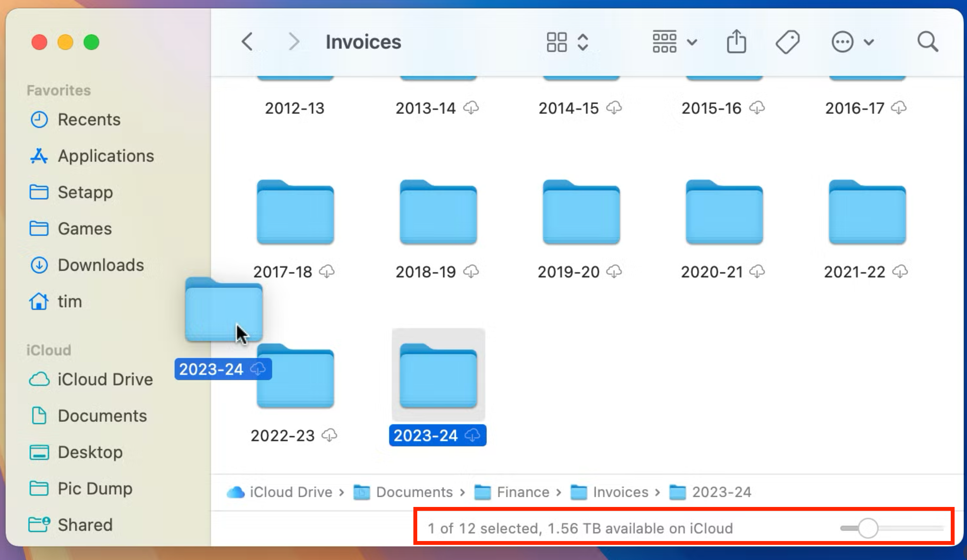Click the 2016-17 folder label
Screen dimensions: 967x560
[x=855, y=108]
